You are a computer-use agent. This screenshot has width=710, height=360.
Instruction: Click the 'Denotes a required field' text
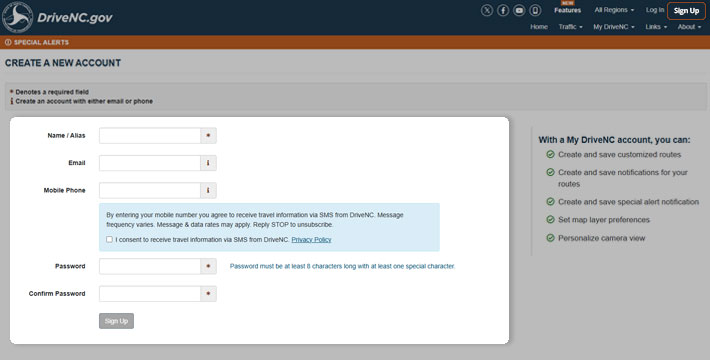pos(52,92)
